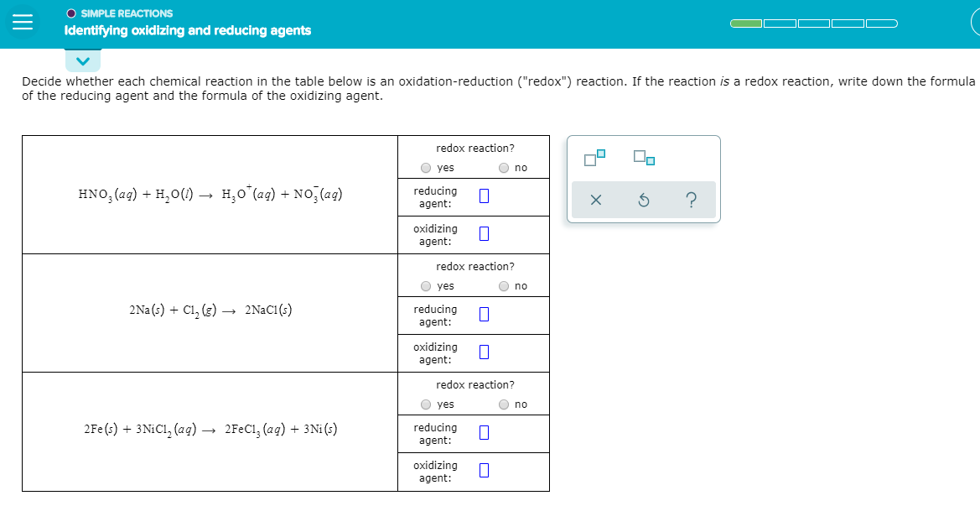The height and width of the screenshot is (506, 980).
Task: Open the hamburger navigation menu
Action: pyautogui.click(x=23, y=21)
